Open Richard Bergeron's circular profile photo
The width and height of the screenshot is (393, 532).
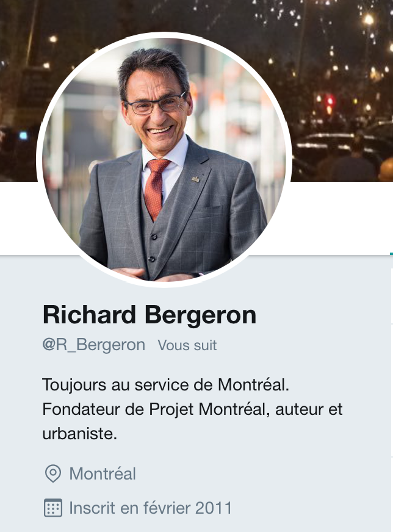(164, 159)
